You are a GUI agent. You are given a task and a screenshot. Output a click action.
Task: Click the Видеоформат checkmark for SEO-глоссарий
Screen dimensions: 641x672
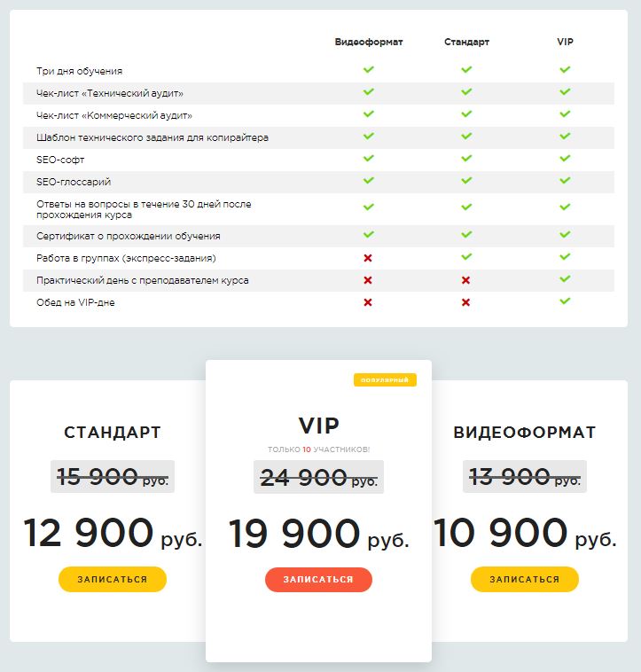tap(368, 180)
